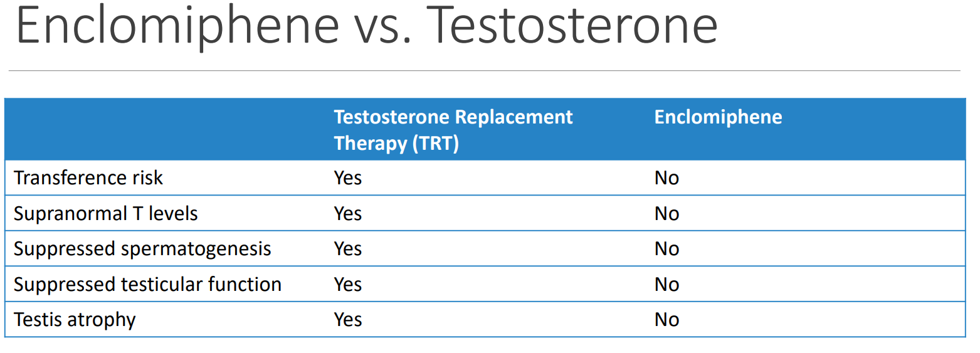The width and height of the screenshot is (980, 353).
Task: Select the No cell for Suppressed spermatogenesis
Action: tap(667, 249)
